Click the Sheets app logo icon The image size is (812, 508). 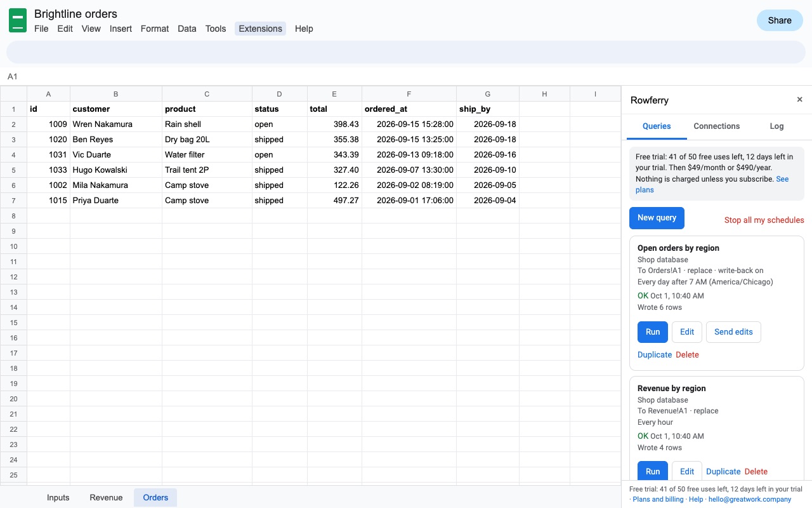[x=18, y=20]
